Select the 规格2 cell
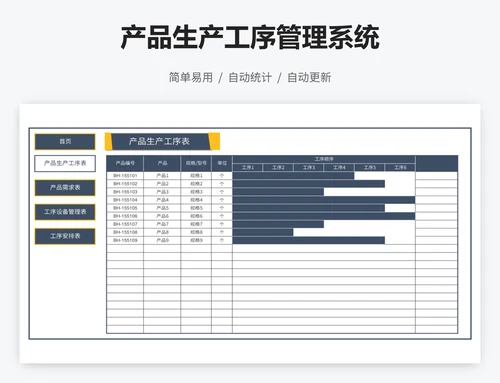This screenshot has height=383, width=500. point(196,184)
